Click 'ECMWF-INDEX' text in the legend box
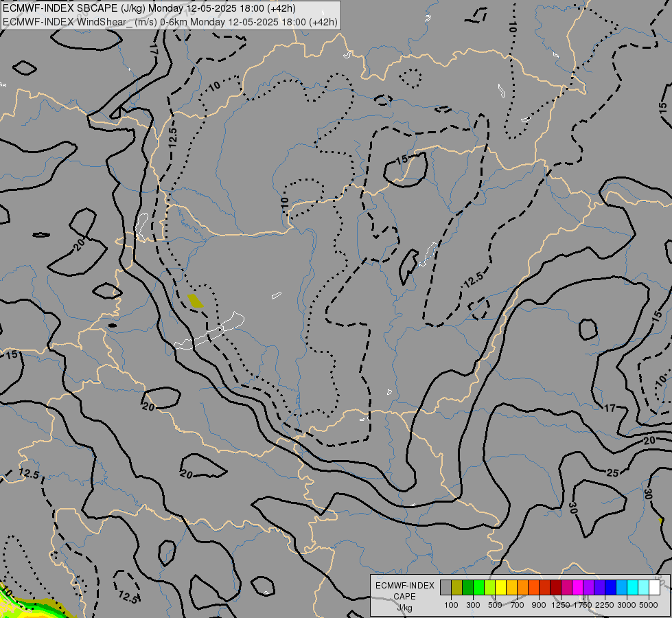 click(405, 586)
